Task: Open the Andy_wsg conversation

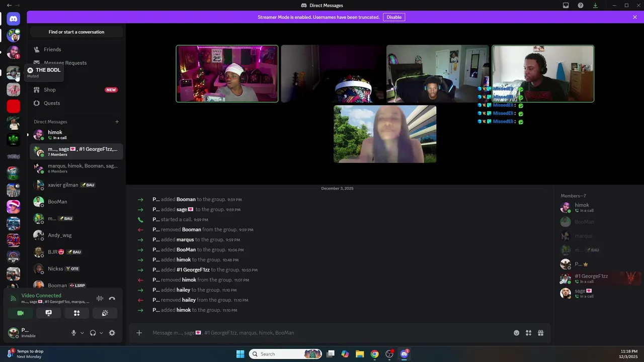Action: tap(76, 235)
